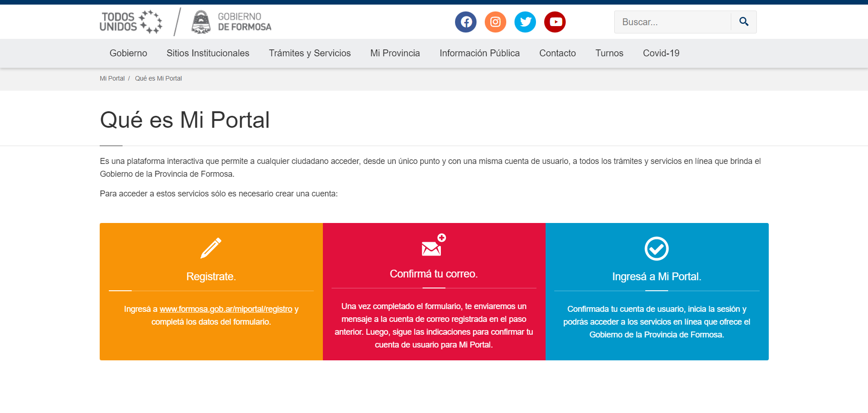Click the Todos Unidos logo
The width and height of the screenshot is (868, 413).
(x=131, y=22)
